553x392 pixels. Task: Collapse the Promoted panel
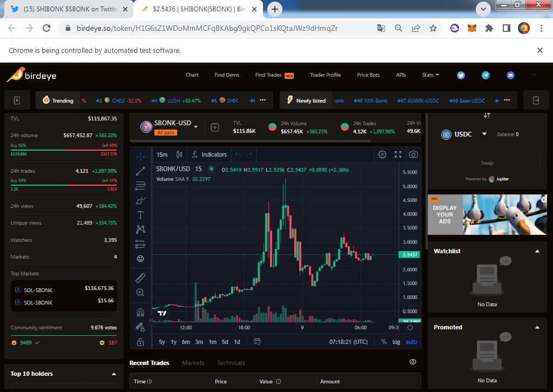[x=537, y=328]
